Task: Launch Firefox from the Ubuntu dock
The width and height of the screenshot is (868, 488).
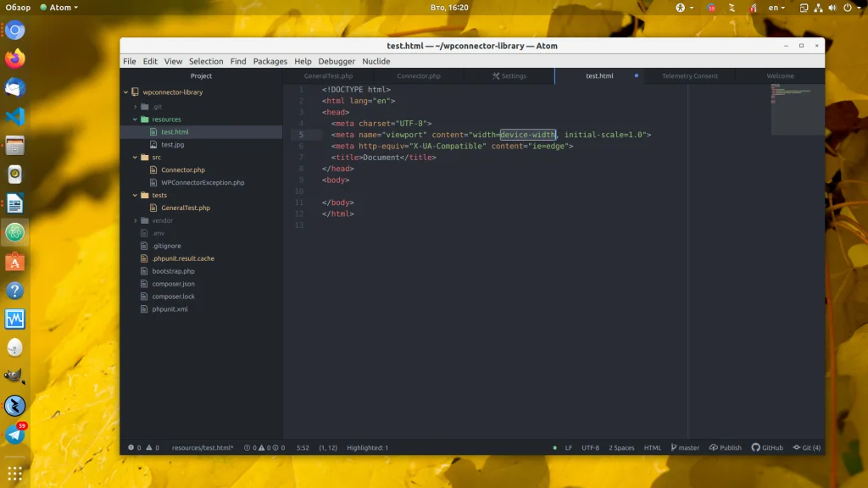Action: [x=14, y=59]
